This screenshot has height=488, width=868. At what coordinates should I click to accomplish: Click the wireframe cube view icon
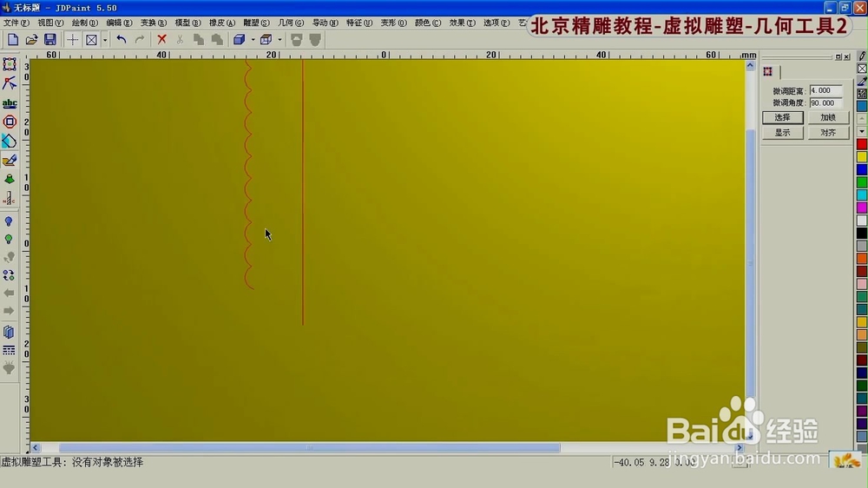coord(266,39)
